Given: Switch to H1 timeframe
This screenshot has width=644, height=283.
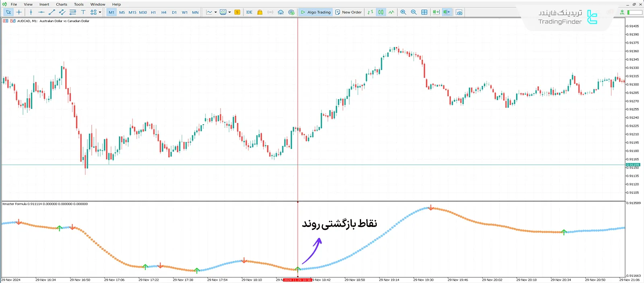Looking at the screenshot, I should (153, 12).
